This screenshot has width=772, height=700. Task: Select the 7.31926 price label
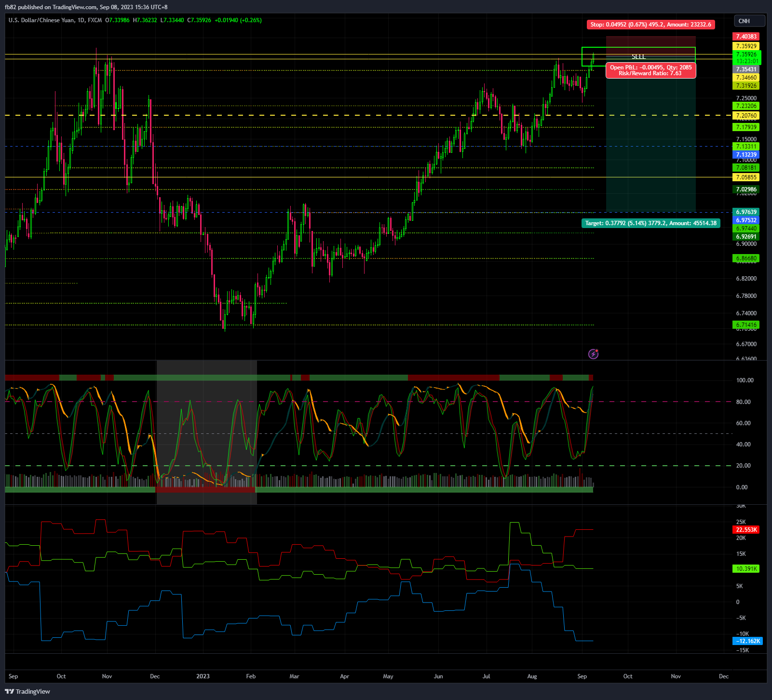point(746,86)
